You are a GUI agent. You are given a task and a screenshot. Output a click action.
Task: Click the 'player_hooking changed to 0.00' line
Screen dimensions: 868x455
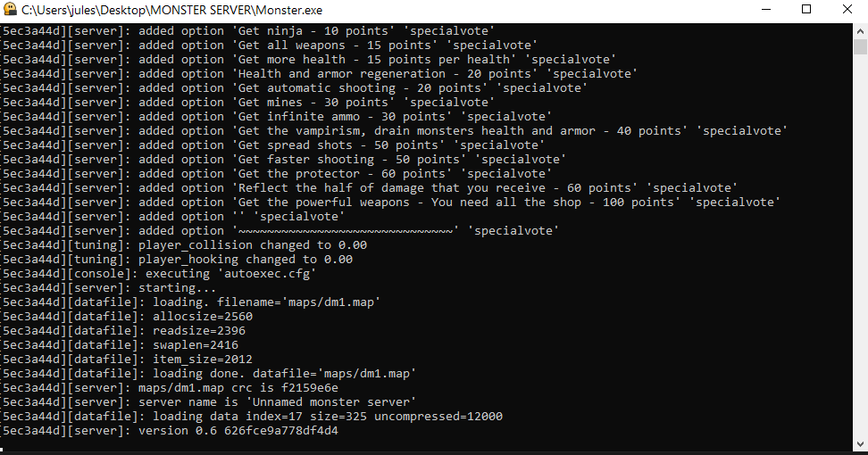[x=177, y=260]
